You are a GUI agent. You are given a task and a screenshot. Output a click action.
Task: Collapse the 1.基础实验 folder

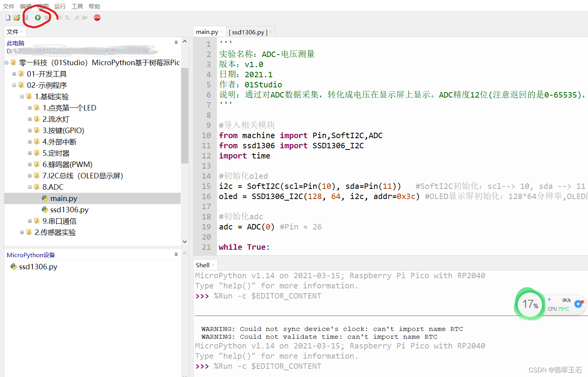(22, 96)
